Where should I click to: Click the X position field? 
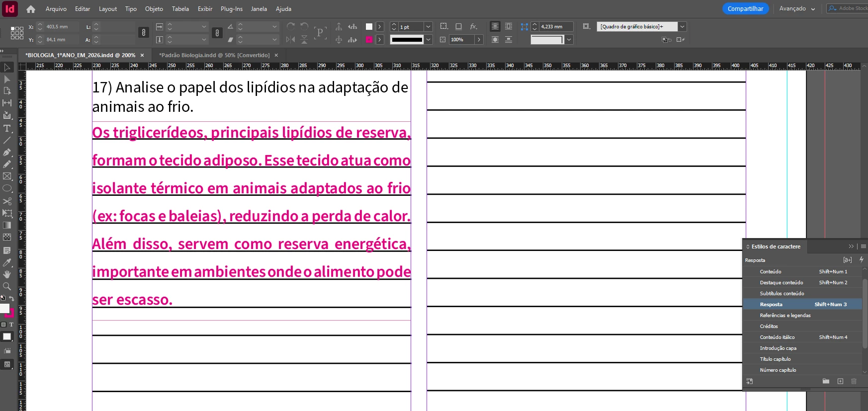tap(62, 26)
